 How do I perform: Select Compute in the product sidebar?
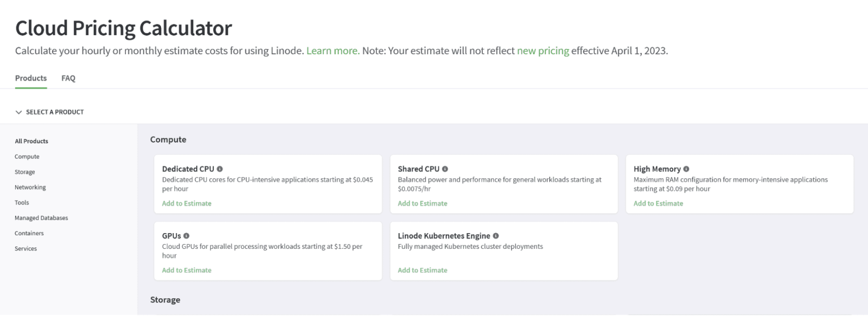(x=26, y=156)
